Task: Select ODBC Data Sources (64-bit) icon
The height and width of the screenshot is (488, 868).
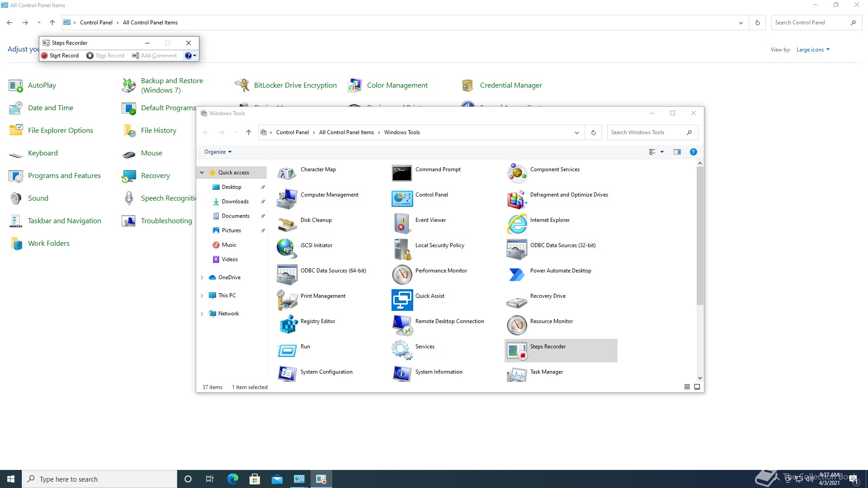Action: click(x=287, y=274)
